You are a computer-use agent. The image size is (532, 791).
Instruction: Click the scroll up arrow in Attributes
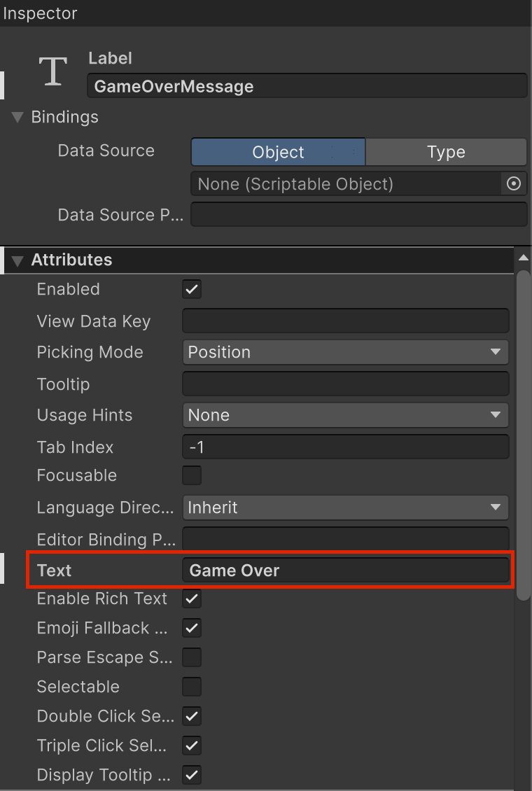523,259
